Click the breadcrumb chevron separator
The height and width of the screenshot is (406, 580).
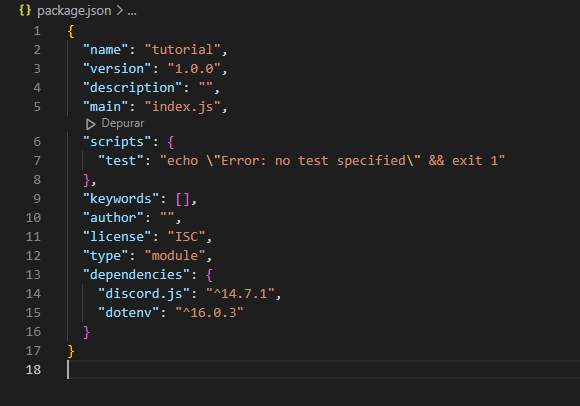[x=119, y=10]
